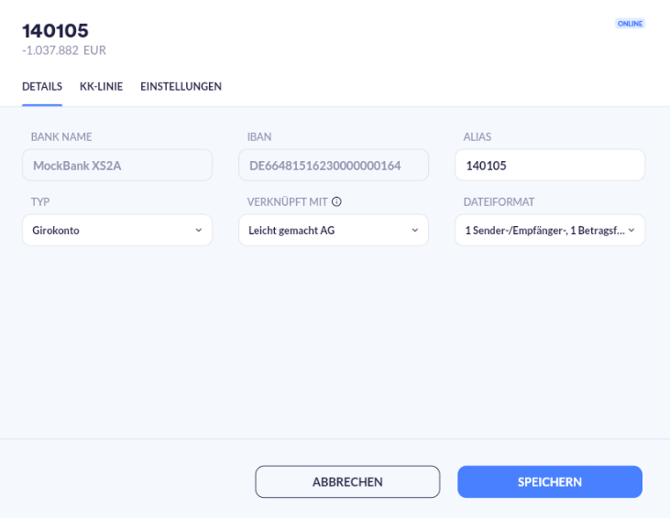Click the balance amount -1.037.882 EUR
Image resolution: width=670 pixels, height=518 pixels.
point(64,50)
